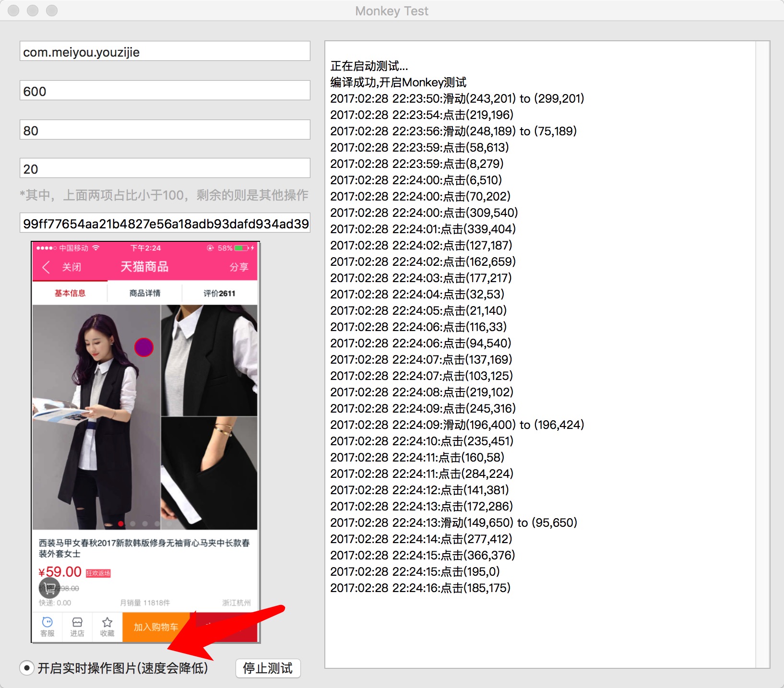The height and width of the screenshot is (688, 784).
Task: Click the log panel vertical scrollbar
Action: [762, 355]
